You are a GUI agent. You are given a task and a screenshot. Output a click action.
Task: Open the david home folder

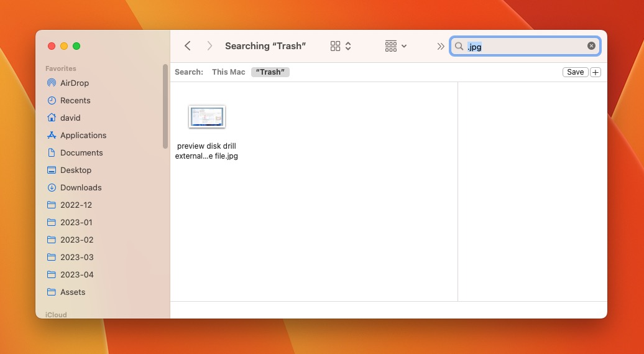click(70, 118)
